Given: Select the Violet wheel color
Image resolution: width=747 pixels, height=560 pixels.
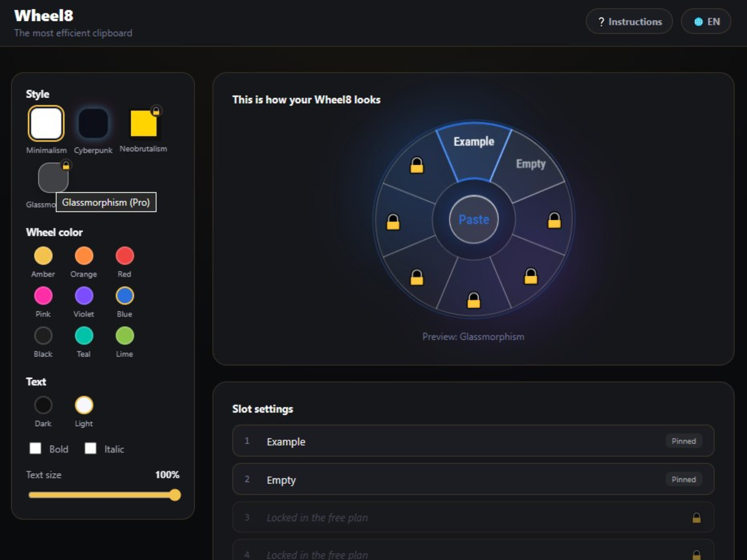Looking at the screenshot, I should 84,296.
